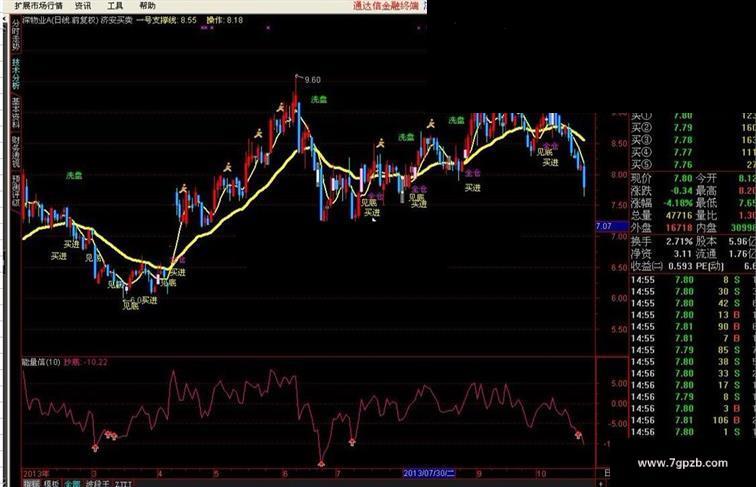Viewport: 756px width, 487px height.
Task: Click the 涨幅 -4.18% value
Action: 679,203
